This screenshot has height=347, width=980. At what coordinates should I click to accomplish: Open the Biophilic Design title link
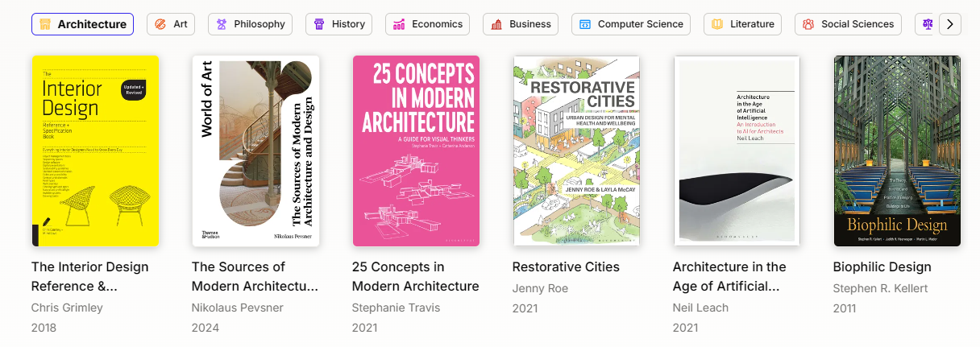pos(882,266)
